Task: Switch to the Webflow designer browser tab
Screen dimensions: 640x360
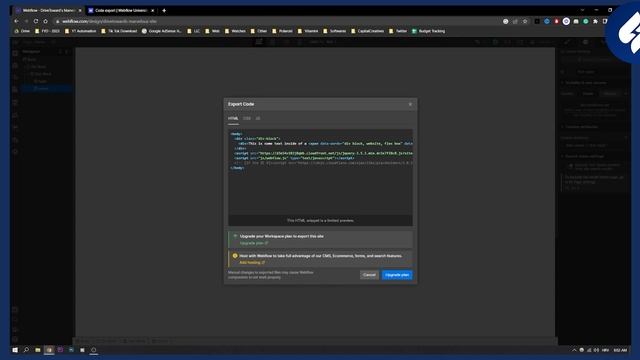Action: pos(48,11)
